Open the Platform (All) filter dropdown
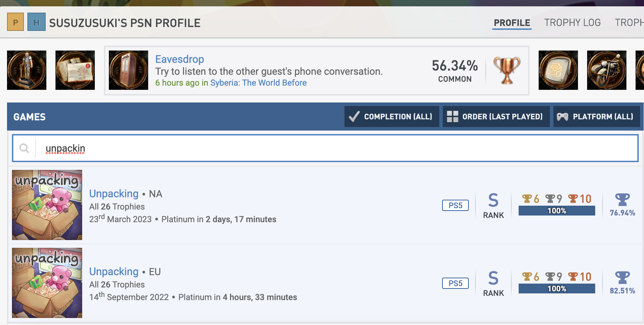This screenshot has width=644, height=325. (x=596, y=117)
